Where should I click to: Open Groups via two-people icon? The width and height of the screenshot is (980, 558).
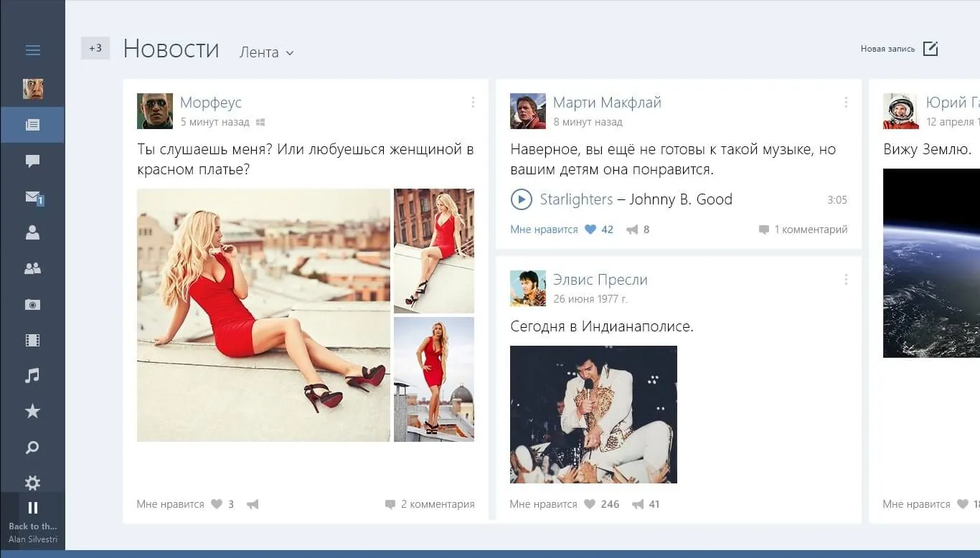tap(32, 268)
